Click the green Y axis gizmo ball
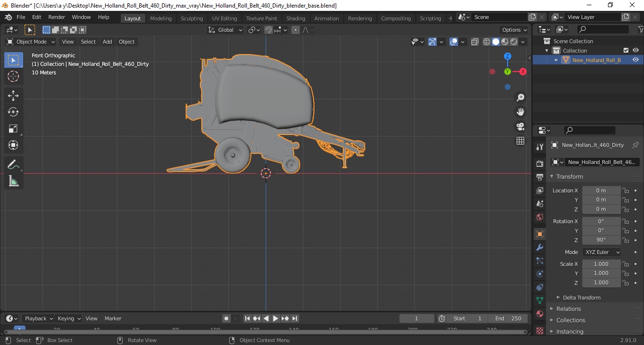The image size is (644, 345). coord(508,72)
